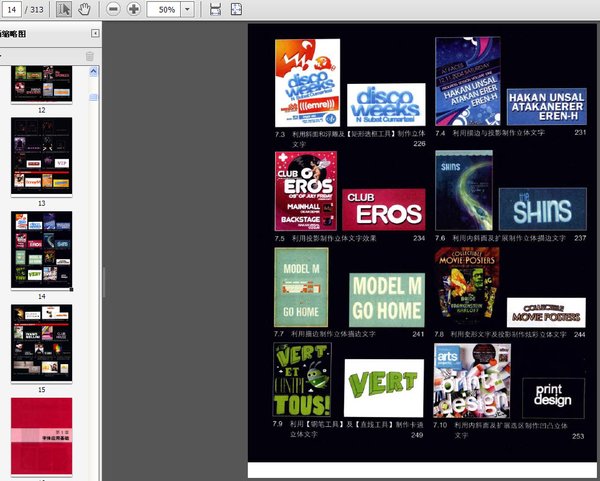Click the SHINS text crop

coord(543,209)
